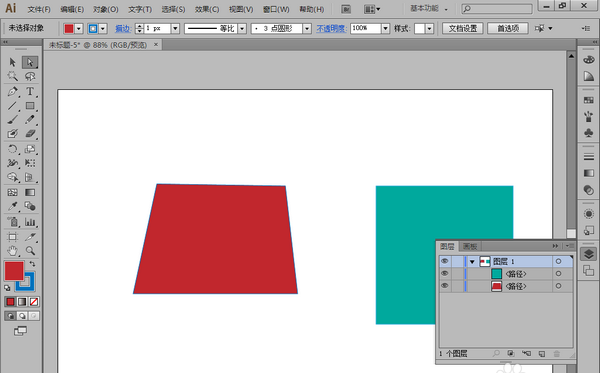
Task: Click the red fill color swatch
Action: [x=14, y=271]
